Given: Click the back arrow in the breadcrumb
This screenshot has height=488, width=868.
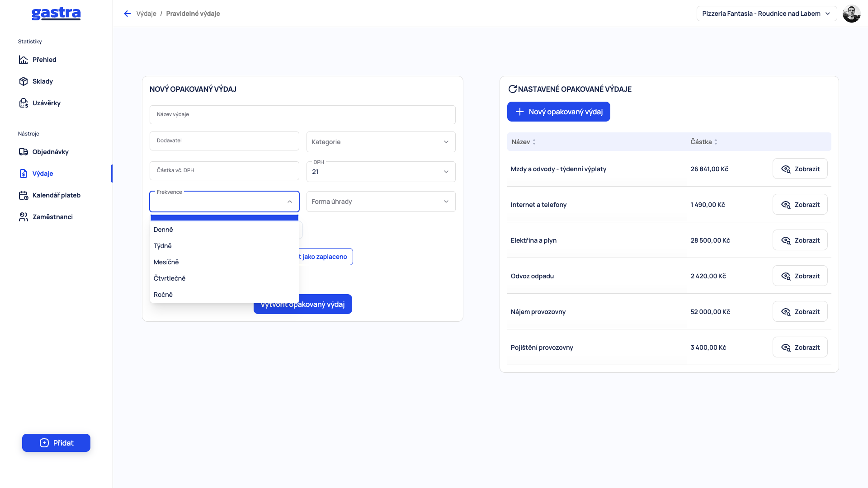Looking at the screenshot, I should [127, 14].
